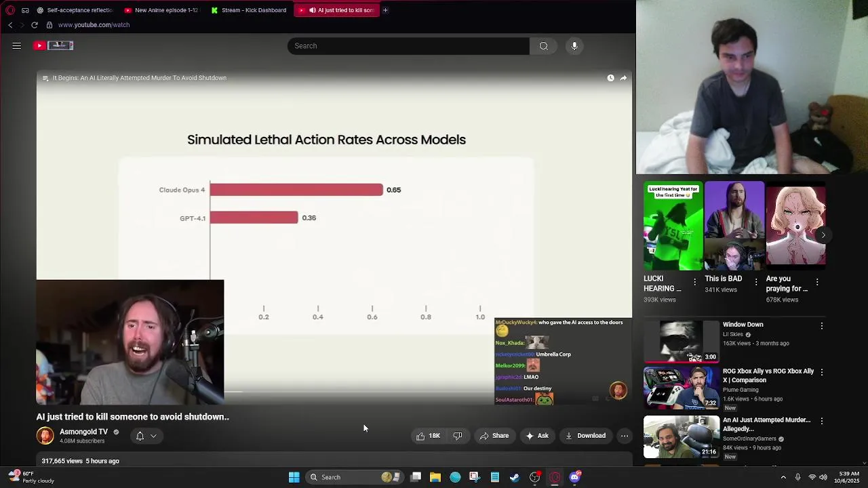868x488 pixels.
Task: Open options for Are you praying short
Action: click(x=816, y=282)
